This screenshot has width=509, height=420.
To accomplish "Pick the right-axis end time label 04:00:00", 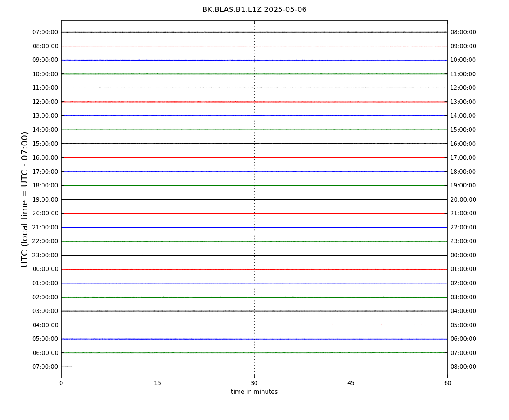I will pyautogui.click(x=463, y=311).
